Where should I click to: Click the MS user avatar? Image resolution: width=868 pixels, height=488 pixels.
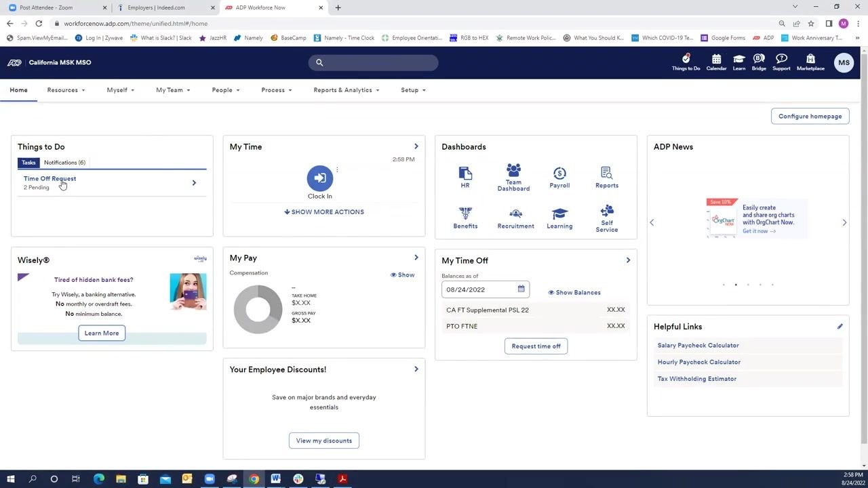[844, 62]
